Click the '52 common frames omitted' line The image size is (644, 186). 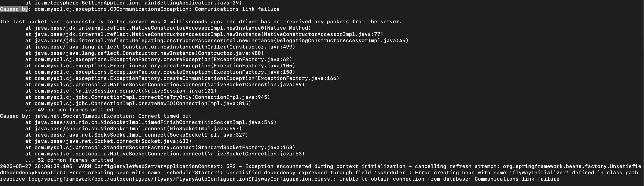(69, 160)
